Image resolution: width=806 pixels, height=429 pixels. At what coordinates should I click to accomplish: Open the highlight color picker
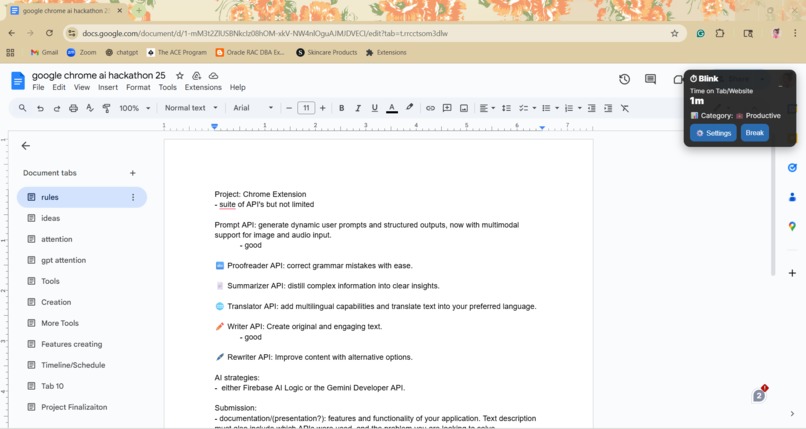[x=409, y=107]
